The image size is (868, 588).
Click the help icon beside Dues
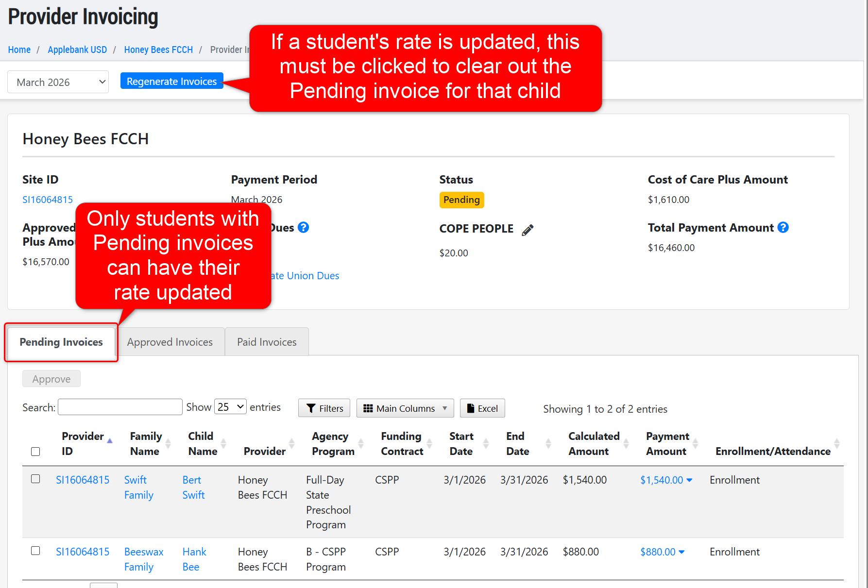(303, 227)
